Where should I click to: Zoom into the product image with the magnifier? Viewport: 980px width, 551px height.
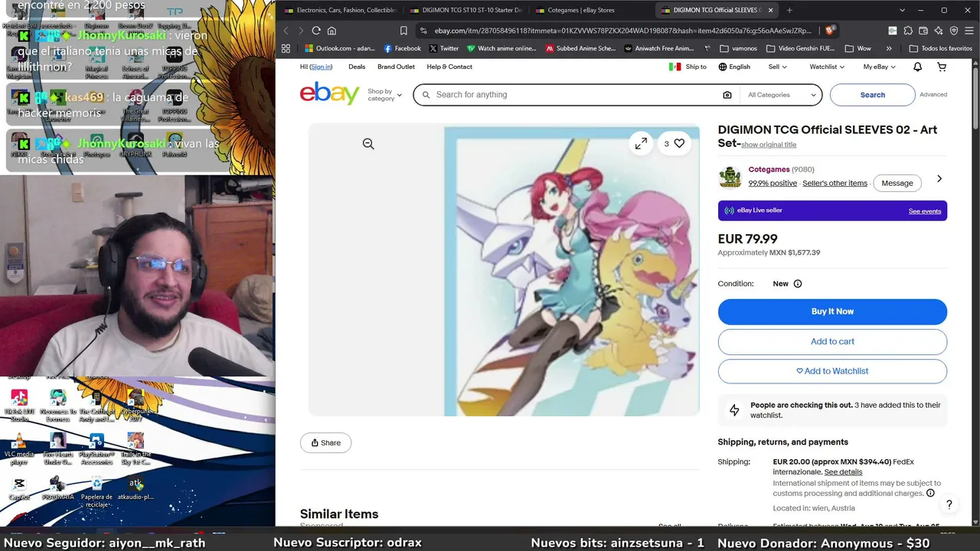click(368, 144)
